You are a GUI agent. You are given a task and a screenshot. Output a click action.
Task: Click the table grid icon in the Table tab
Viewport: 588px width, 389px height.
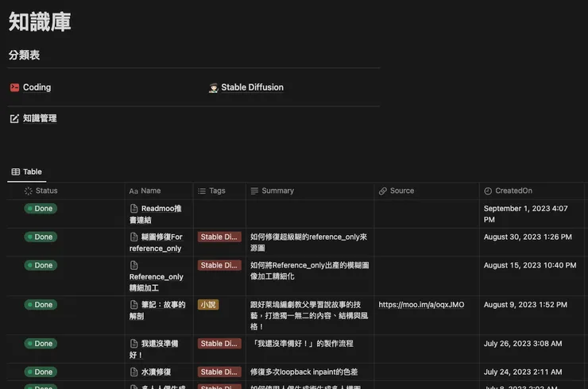pos(16,171)
